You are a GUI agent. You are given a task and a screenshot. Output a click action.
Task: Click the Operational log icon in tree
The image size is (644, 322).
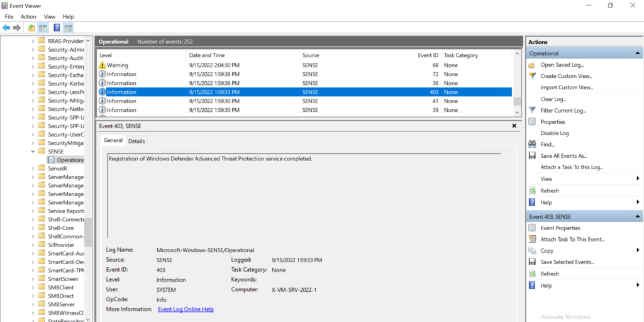point(51,160)
